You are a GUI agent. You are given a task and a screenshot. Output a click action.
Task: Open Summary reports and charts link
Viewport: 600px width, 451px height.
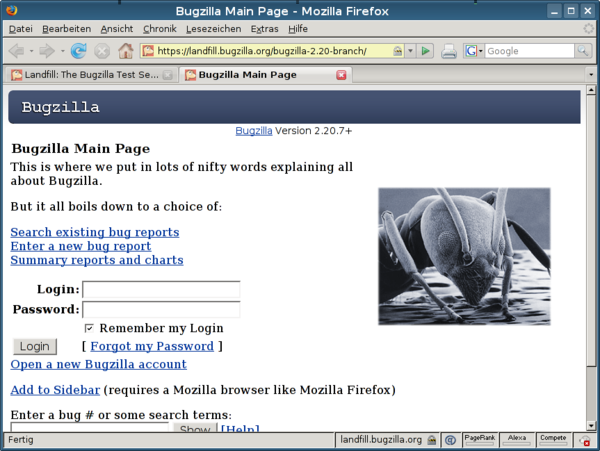[97, 260]
